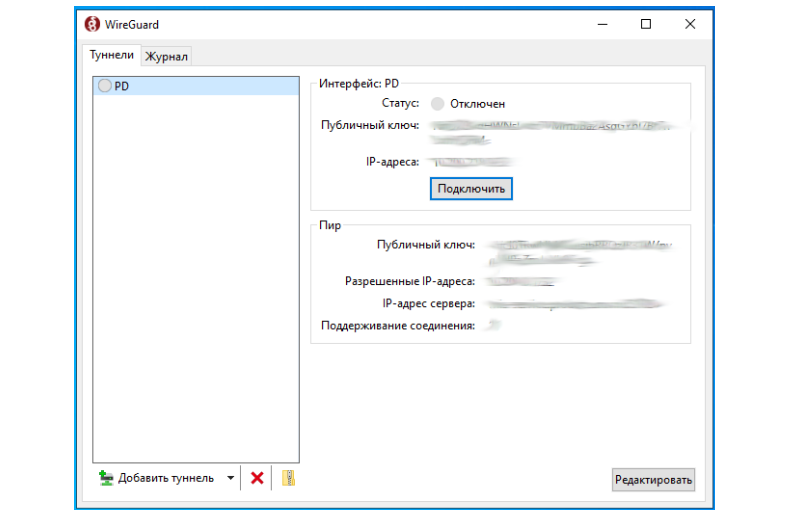The height and width of the screenshot is (519, 792).
Task: Click the Редактировать button
Action: [653, 480]
